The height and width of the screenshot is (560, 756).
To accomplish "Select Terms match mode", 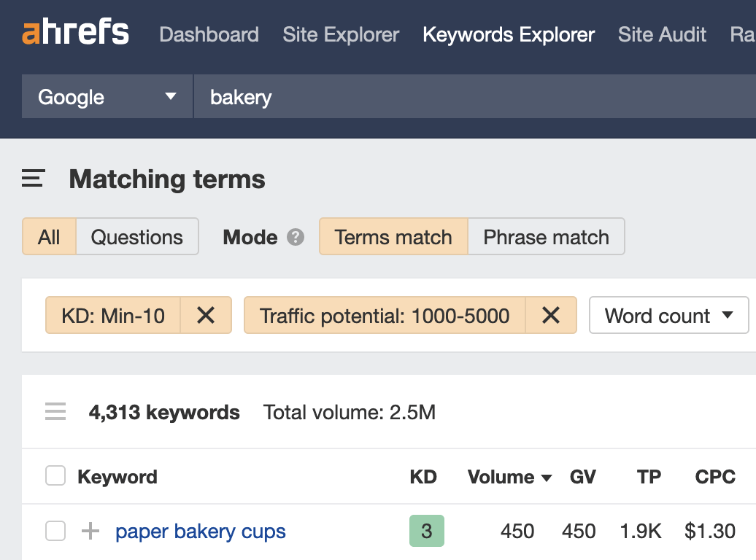I will (x=393, y=236).
